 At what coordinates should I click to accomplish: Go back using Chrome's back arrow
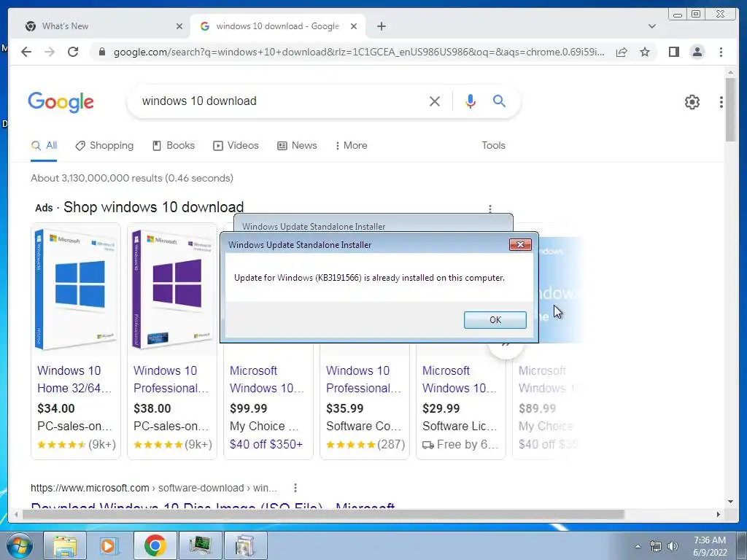point(26,52)
